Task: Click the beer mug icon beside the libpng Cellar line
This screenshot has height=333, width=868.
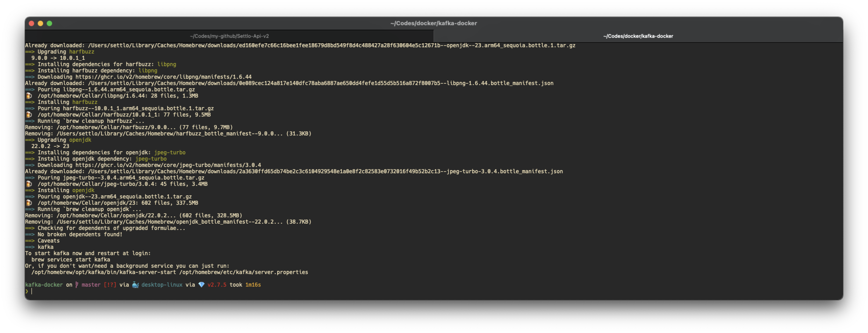Action: [x=29, y=96]
